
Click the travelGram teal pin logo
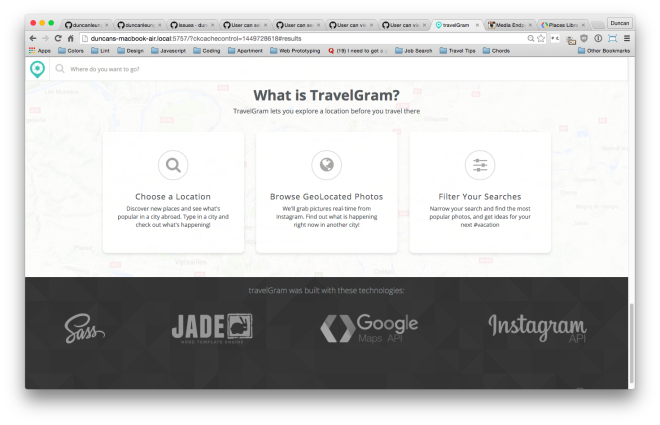click(37, 69)
